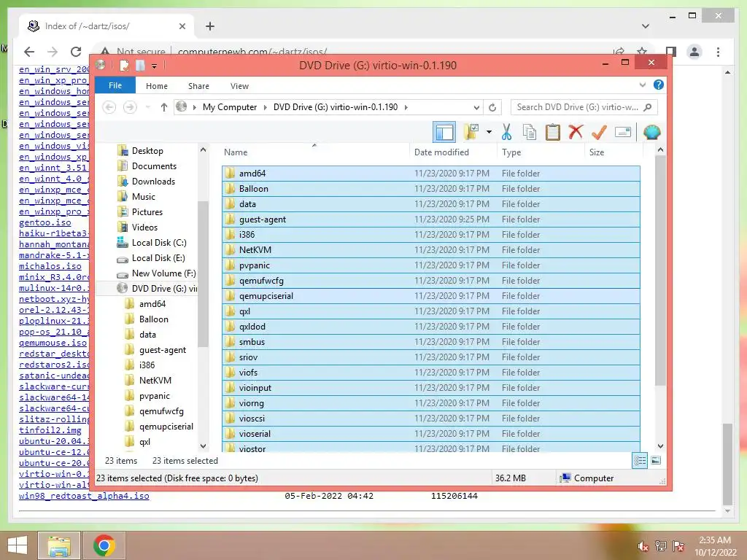747x560 pixels.
Task: Open new Chrome tab with plus
Action: (x=210, y=26)
